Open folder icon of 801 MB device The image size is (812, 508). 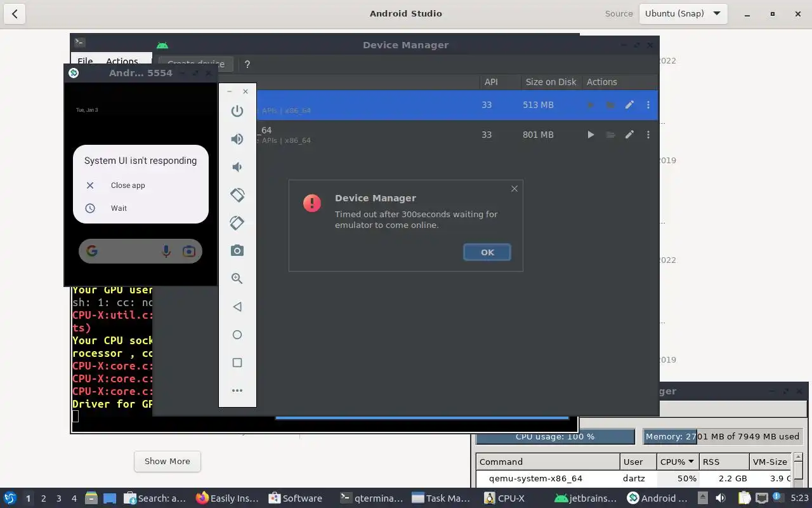coord(610,135)
